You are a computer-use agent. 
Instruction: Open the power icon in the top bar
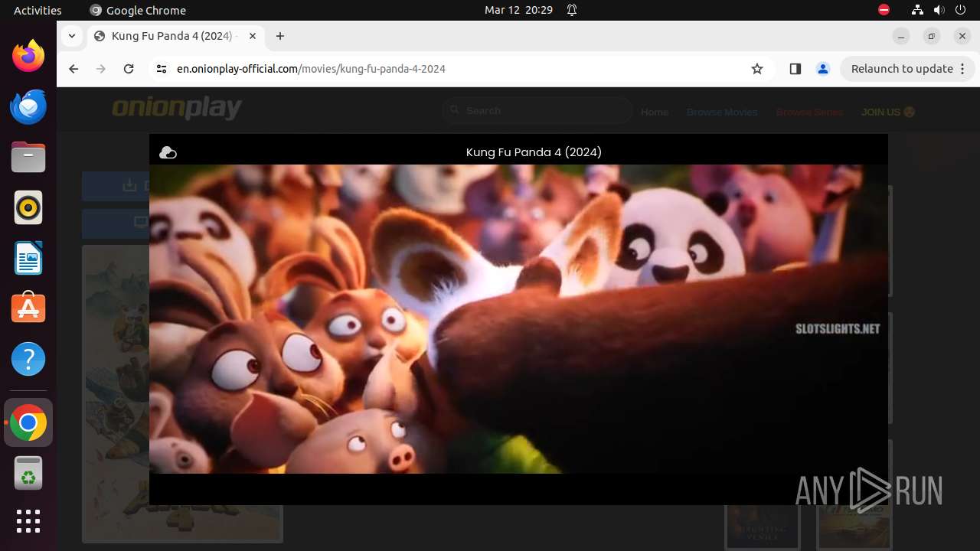tap(961, 10)
